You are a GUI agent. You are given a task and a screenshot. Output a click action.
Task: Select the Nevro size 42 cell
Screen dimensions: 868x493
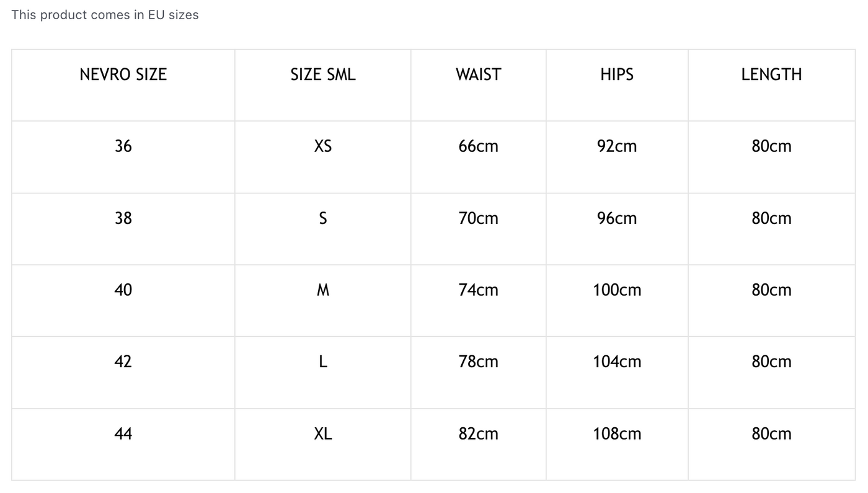click(123, 362)
